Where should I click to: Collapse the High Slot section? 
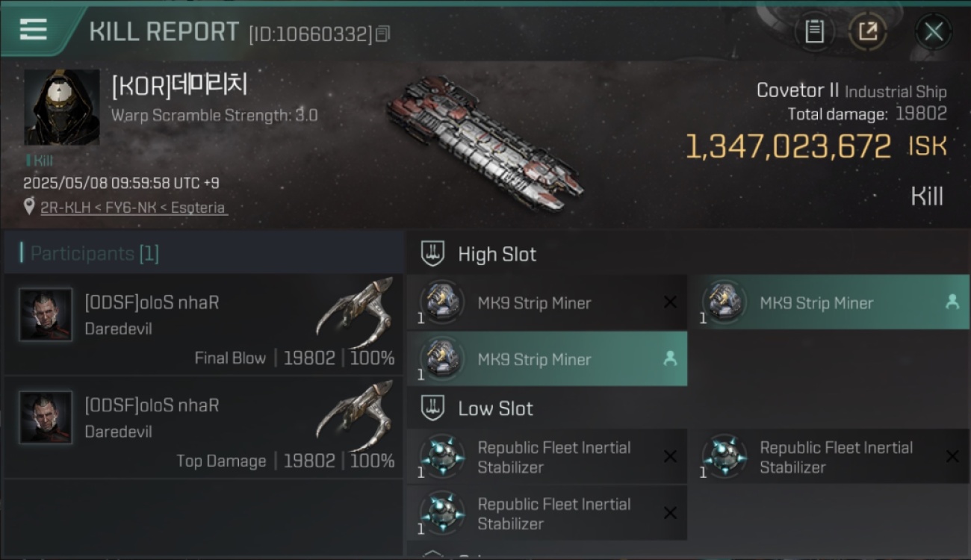click(x=433, y=254)
